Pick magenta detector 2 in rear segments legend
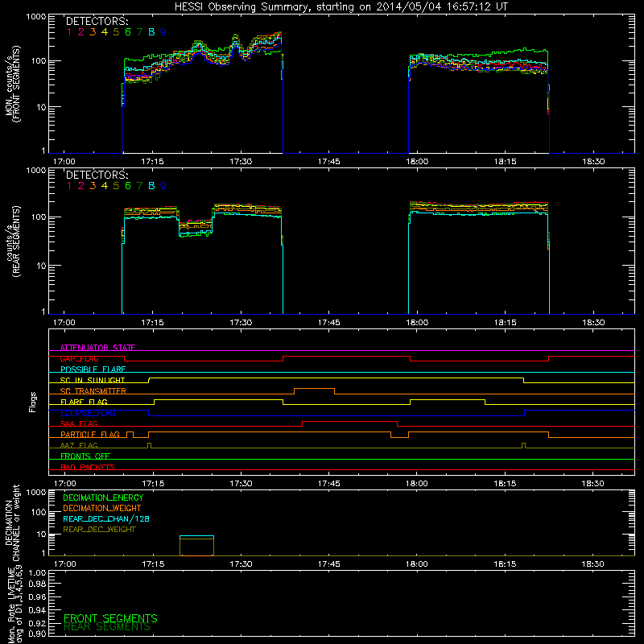The width and height of the screenshot is (644, 644). click(x=81, y=186)
